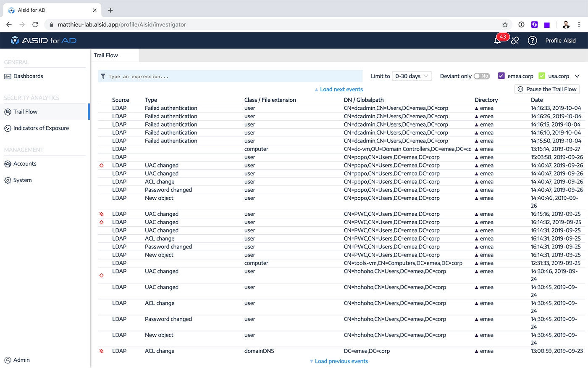Open the Limit to 0-30 days dropdown
Screen dimensions: 588x368
[x=412, y=76]
